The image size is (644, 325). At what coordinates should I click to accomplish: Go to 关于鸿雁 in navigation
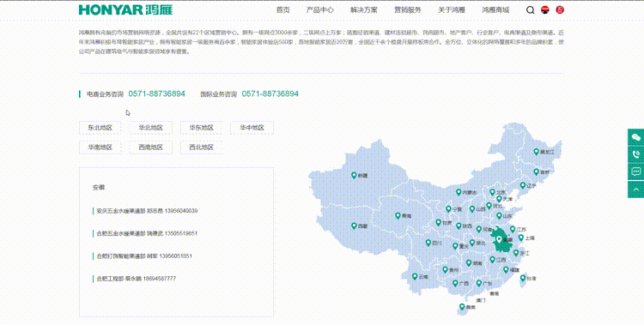pos(451,9)
